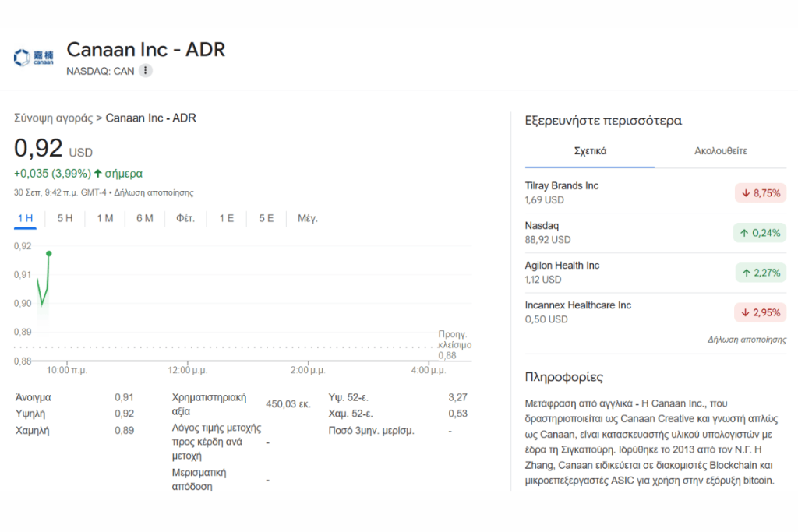Image resolution: width=798 pixels, height=532 pixels.
Task: Open the Σχετικά tab
Action: click(x=590, y=151)
